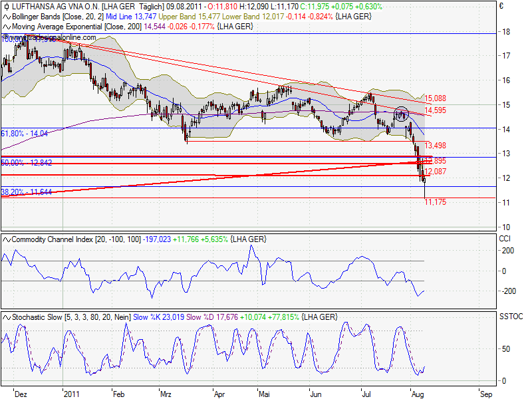This screenshot has height=399, width=532.
Task: Click the curve icon before Stochastic Slow
Action: coord(7,315)
